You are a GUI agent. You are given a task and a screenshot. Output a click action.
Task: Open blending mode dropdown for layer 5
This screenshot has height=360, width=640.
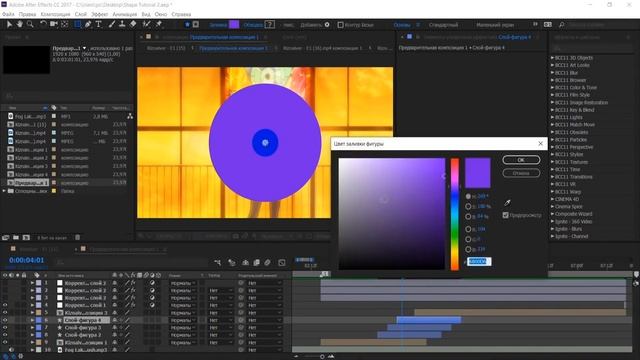coord(183,313)
